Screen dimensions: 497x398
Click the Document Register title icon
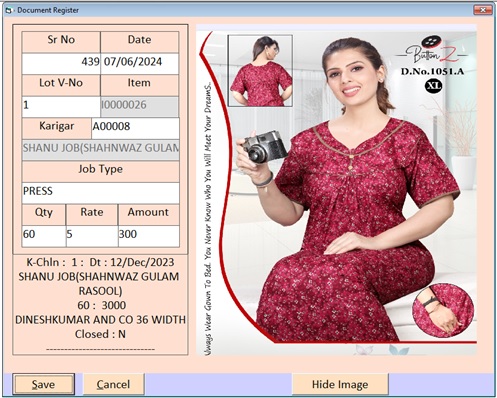[9, 10]
